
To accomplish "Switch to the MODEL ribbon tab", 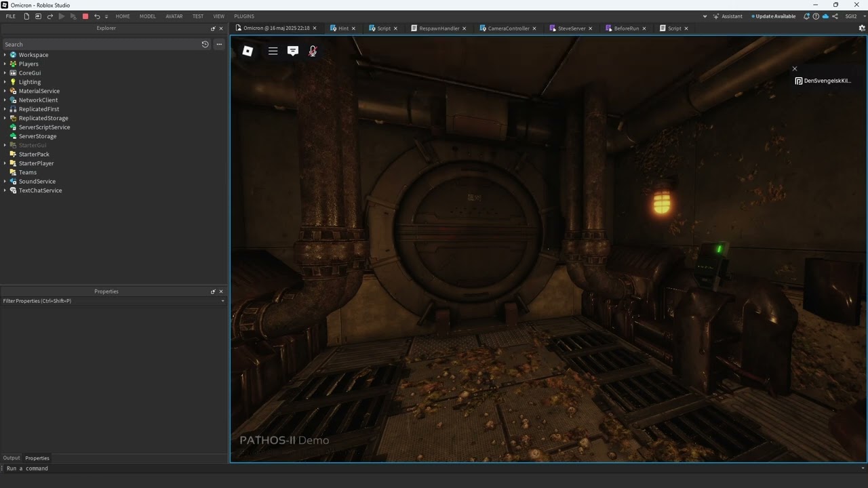I will 148,16.
